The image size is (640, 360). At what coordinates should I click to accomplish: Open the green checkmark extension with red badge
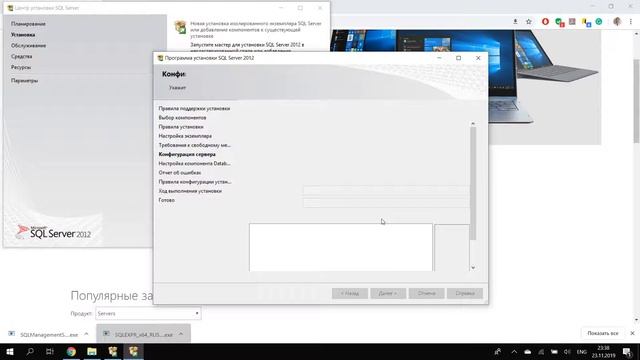pos(559,22)
